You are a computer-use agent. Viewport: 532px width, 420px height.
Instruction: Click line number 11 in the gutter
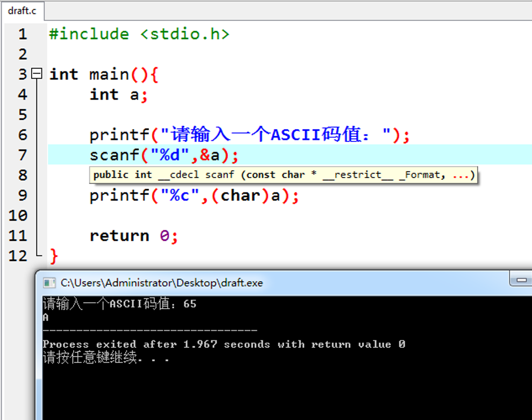pyautogui.click(x=18, y=236)
